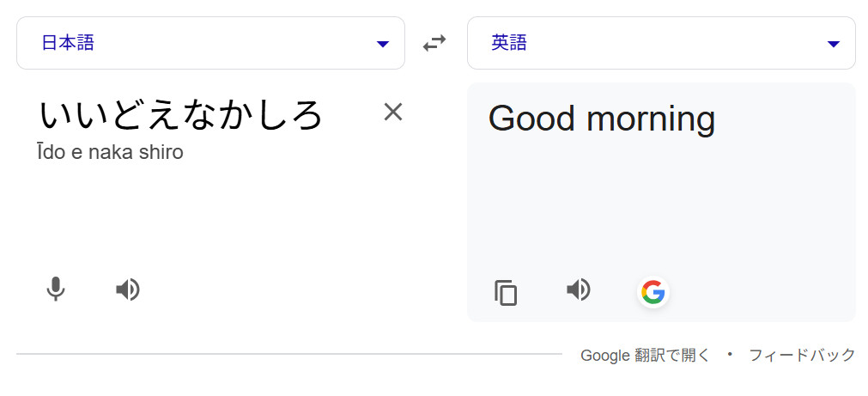Swap source and target languages
Screen dimensions: 868x396
coord(435,43)
